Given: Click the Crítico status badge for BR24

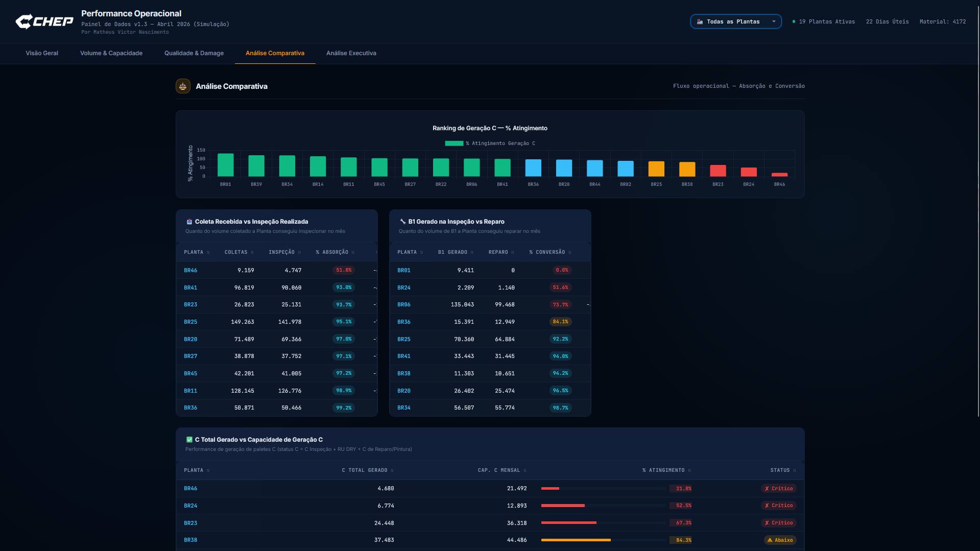Looking at the screenshot, I should 779,506.
